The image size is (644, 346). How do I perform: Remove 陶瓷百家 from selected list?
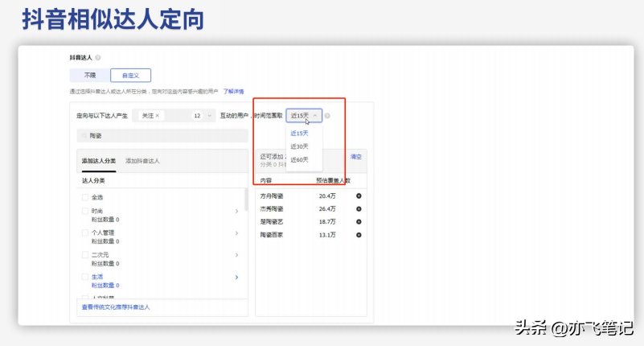(x=359, y=235)
